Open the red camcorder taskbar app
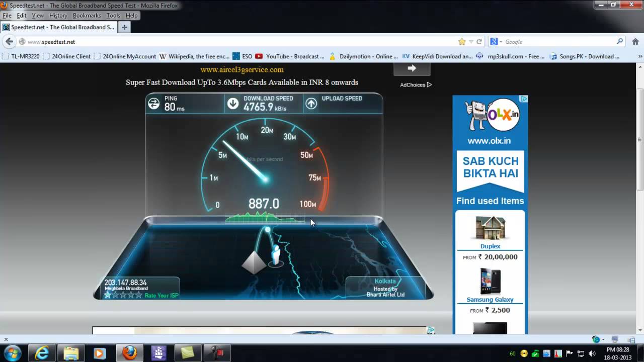 pyautogui.click(x=217, y=353)
